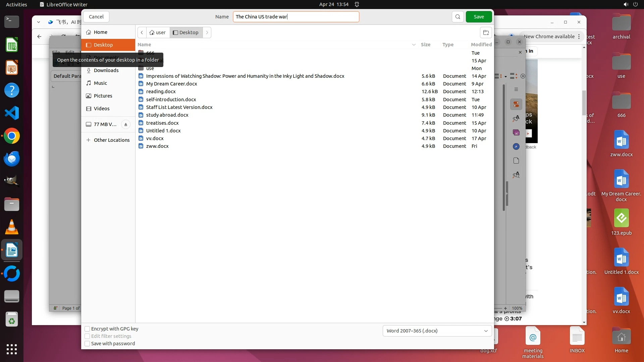Enable the Encrypt with GPG key checkbox

pyautogui.click(x=87, y=329)
